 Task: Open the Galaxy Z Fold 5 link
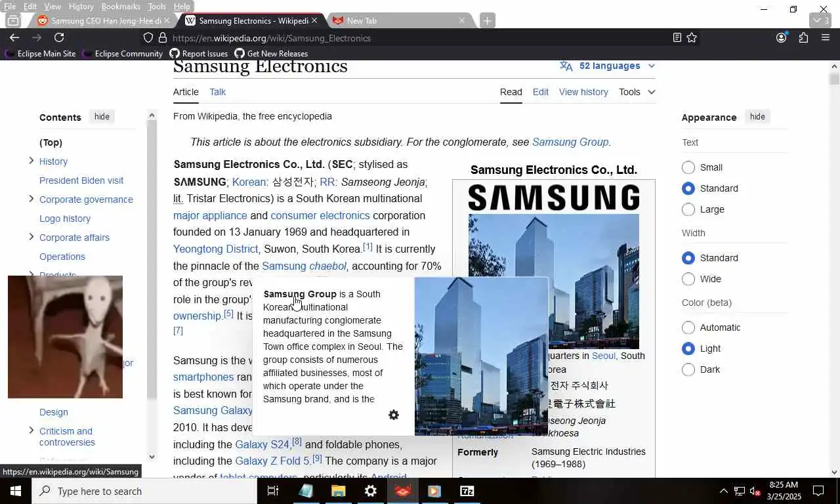click(x=272, y=461)
